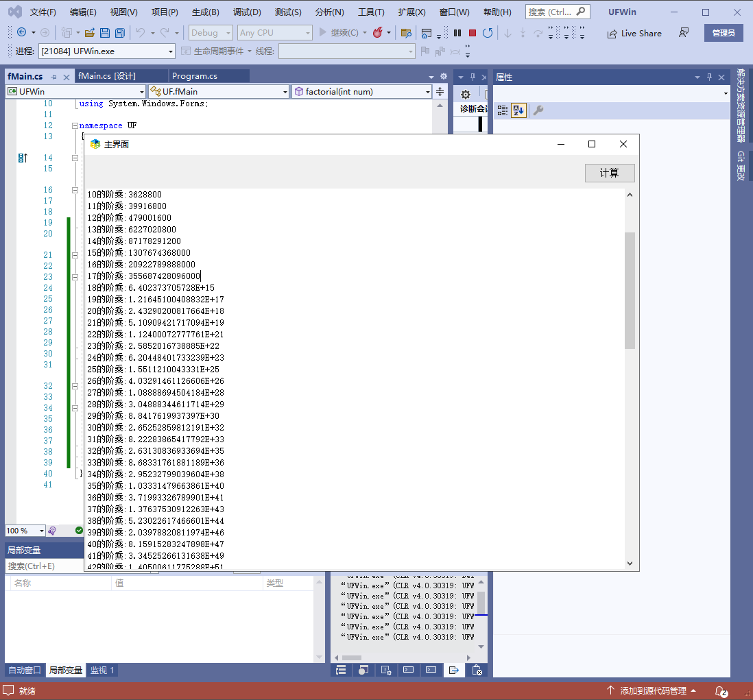
Task: Close the 属性 panel
Action: point(721,77)
